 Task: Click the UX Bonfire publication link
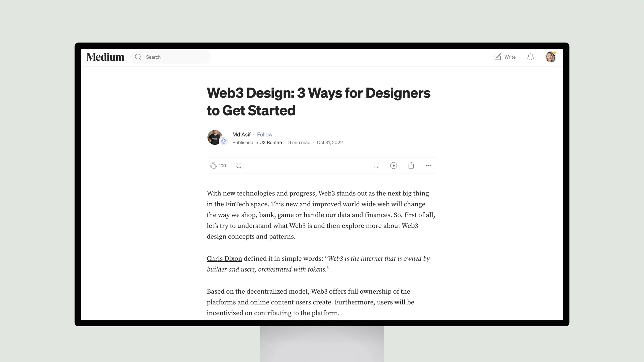pyautogui.click(x=271, y=142)
